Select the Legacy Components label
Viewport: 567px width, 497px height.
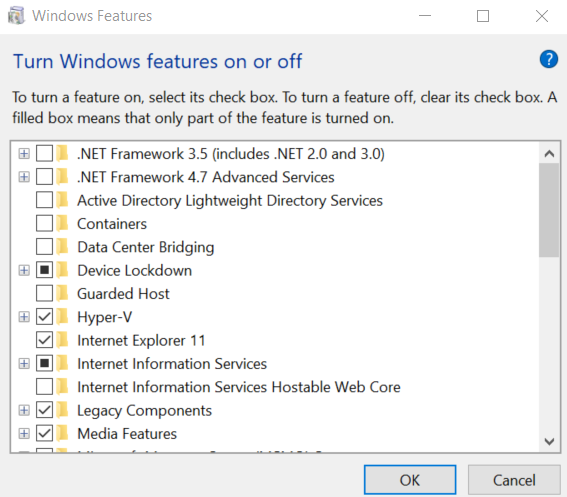point(144,411)
